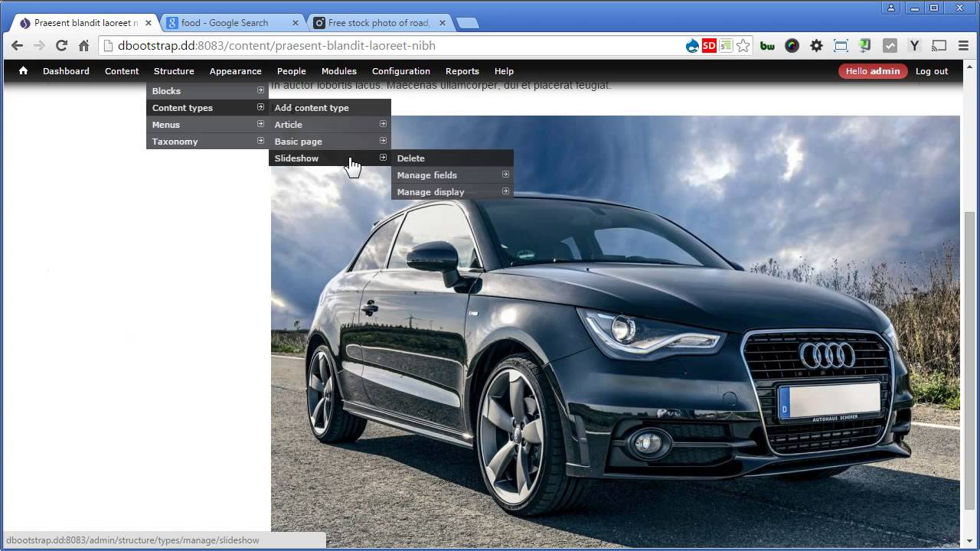Click the gray chart-line extension icon

pos(890,46)
